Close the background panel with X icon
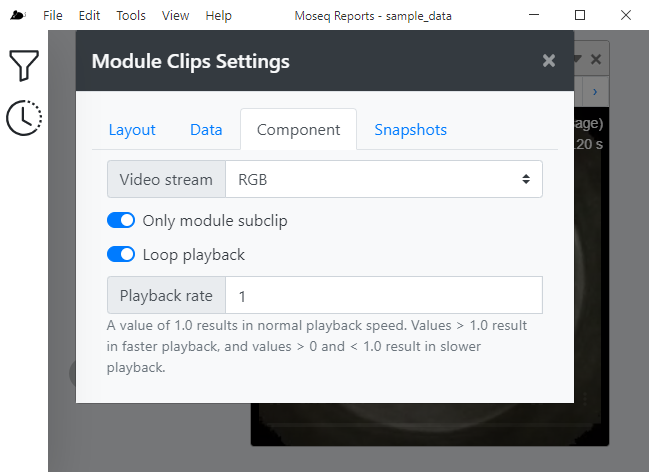The width and height of the screenshot is (649, 472). point(596,59)
